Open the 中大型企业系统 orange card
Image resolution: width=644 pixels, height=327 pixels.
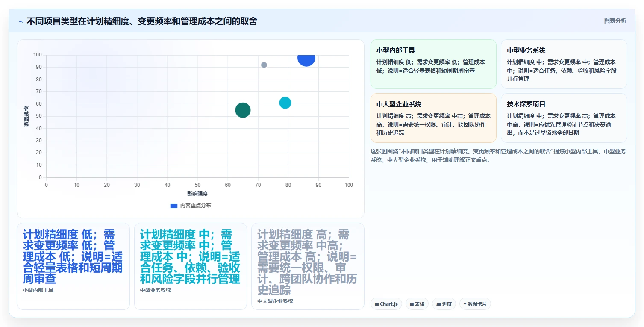click(x=433, y=118)
